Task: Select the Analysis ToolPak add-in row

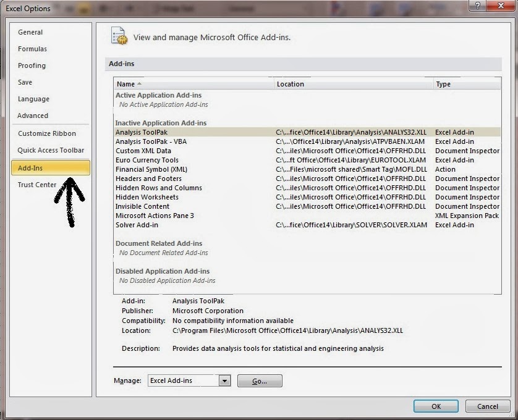Action: [x=307, y=132]
